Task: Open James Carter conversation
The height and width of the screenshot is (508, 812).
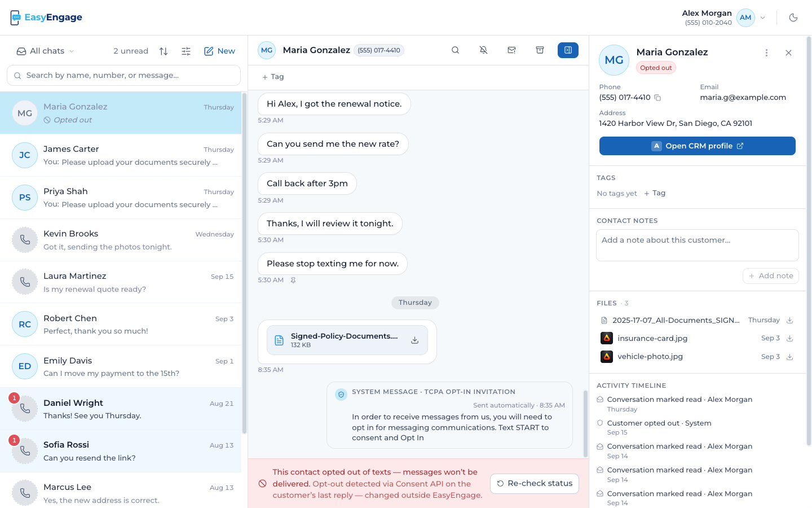Action: (121, 155)
